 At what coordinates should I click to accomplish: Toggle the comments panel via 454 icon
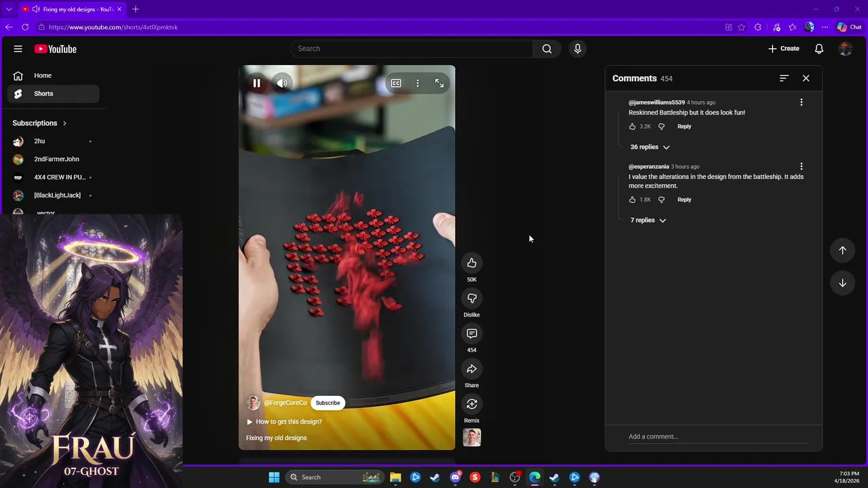pyautogui.click(x=472, y=333)
